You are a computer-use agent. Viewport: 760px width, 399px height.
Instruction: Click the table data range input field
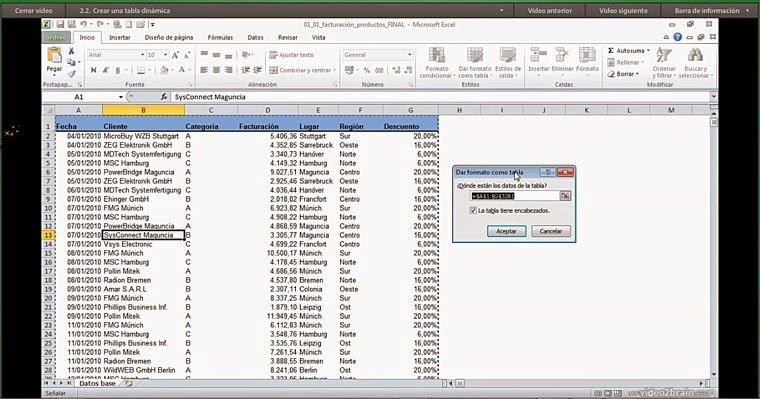click(515, 196)
